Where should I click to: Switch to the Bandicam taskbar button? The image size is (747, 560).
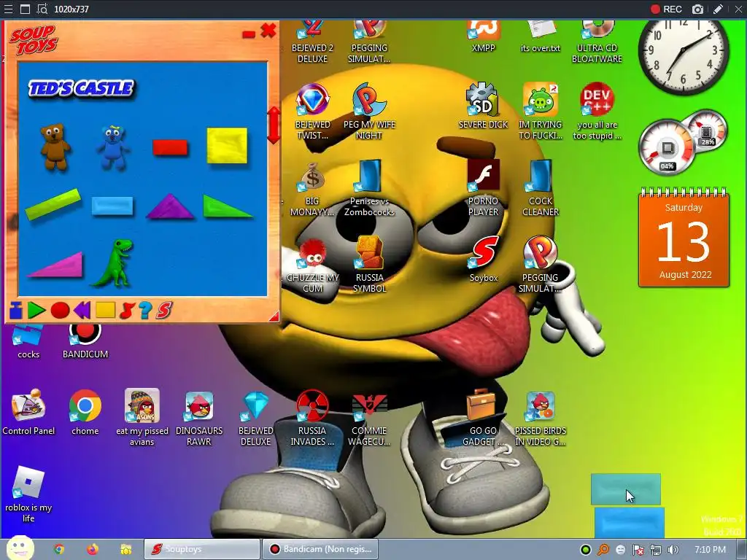coord(320,549)
